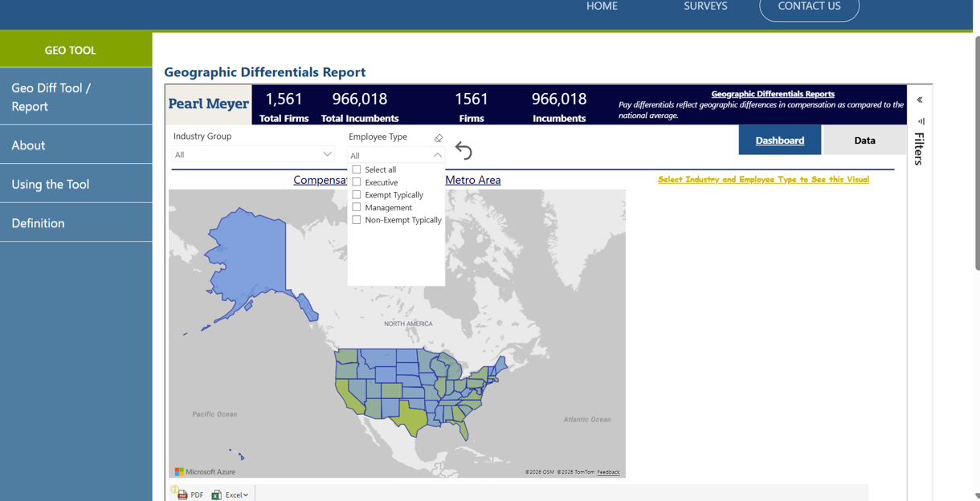Tick the Executive checkbox
980x501 pixels.
357,182
